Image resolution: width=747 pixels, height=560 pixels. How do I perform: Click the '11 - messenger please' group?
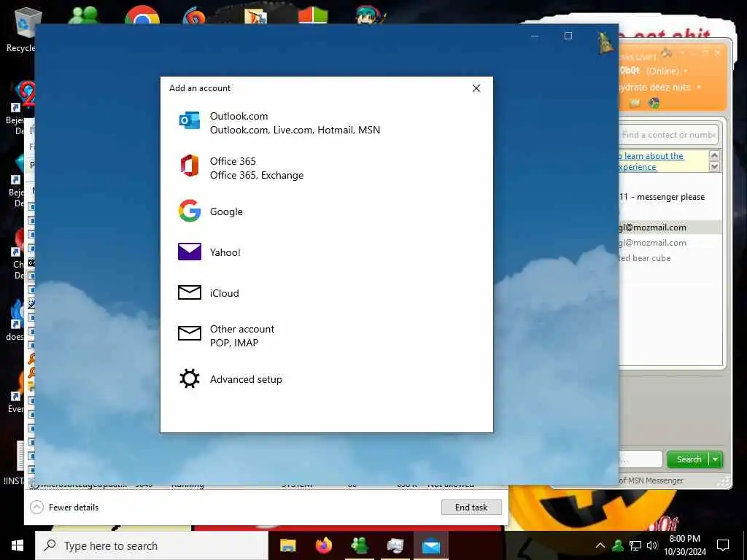pos(662,197)
